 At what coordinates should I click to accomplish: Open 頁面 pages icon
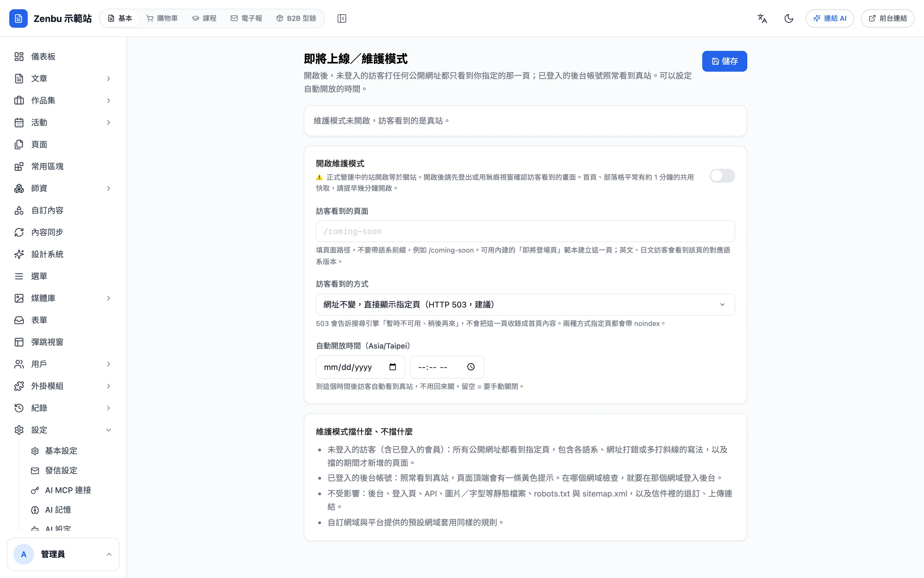[x=19, y=144]
